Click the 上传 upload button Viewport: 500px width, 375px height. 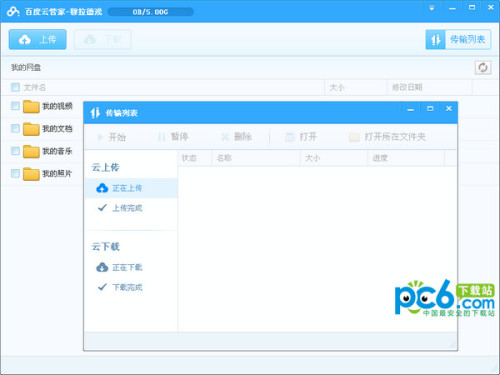pos(38,39)
